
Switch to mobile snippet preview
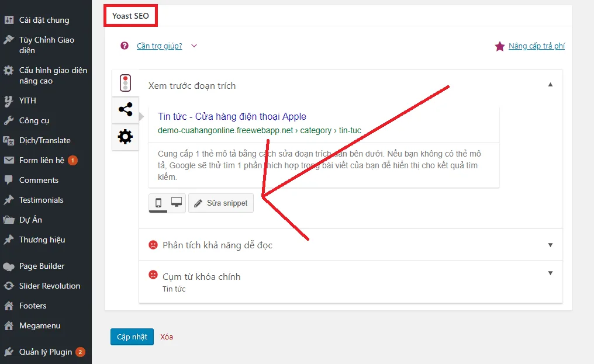tap(158, 203)
